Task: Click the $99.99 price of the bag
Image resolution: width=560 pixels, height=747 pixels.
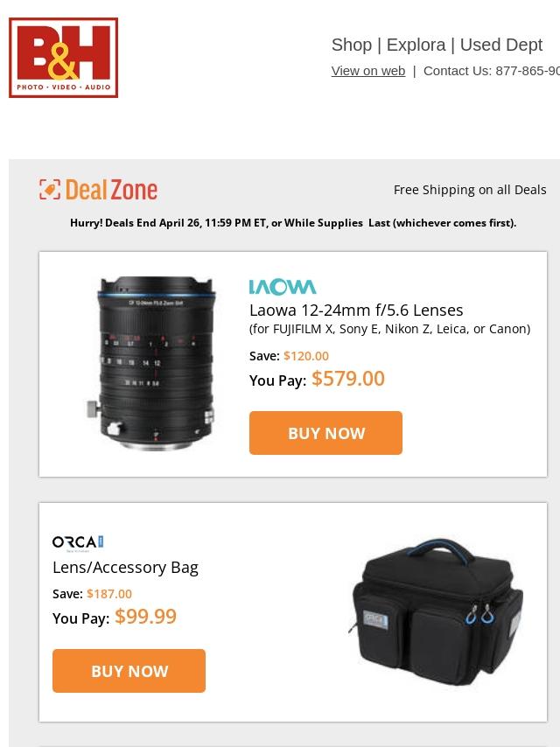Action: point(146,617)
